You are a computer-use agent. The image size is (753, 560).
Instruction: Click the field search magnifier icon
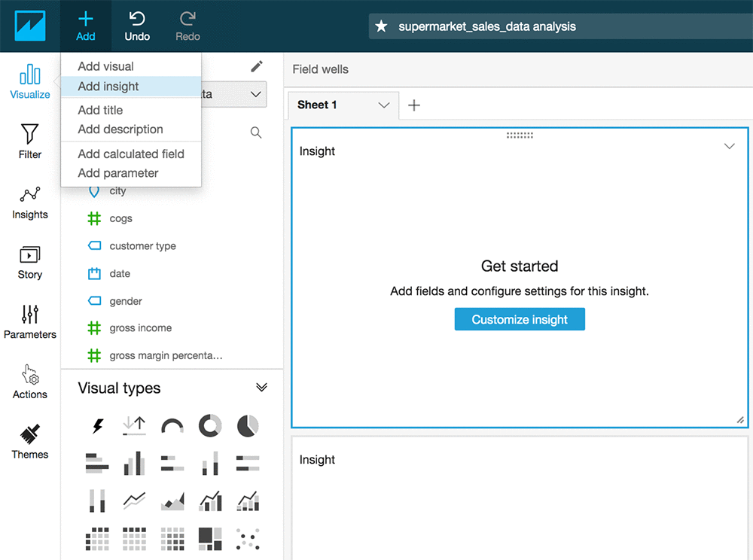click(x=256, y=132)
